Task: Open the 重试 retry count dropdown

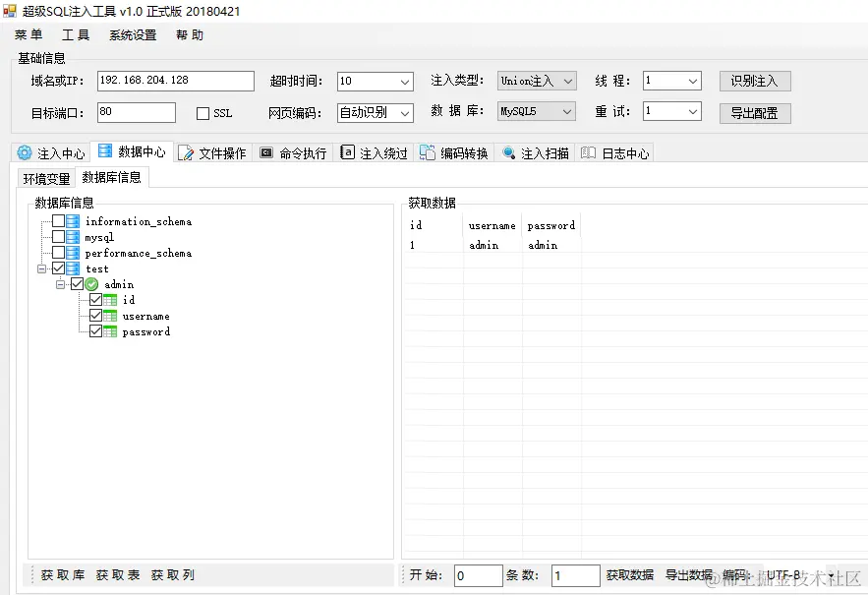Action: [x=692, y=111]
